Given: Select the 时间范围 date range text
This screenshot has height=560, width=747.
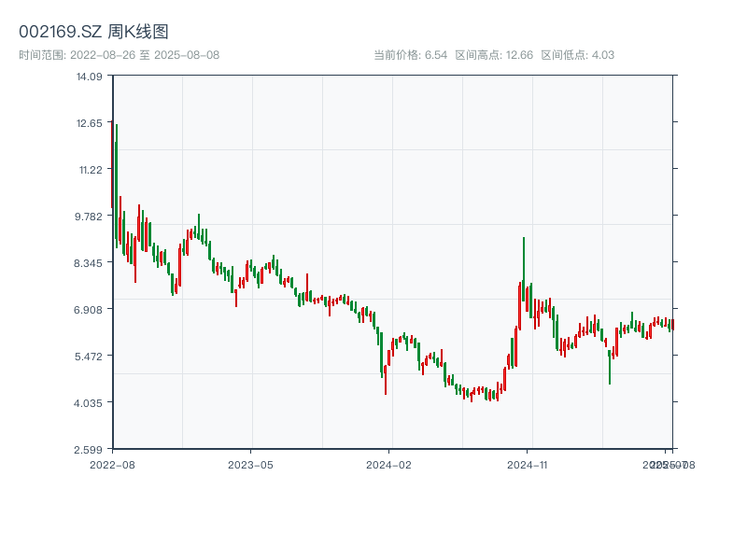Looking at the screenshot, I should pyautogui.click(x=119, y=55).
